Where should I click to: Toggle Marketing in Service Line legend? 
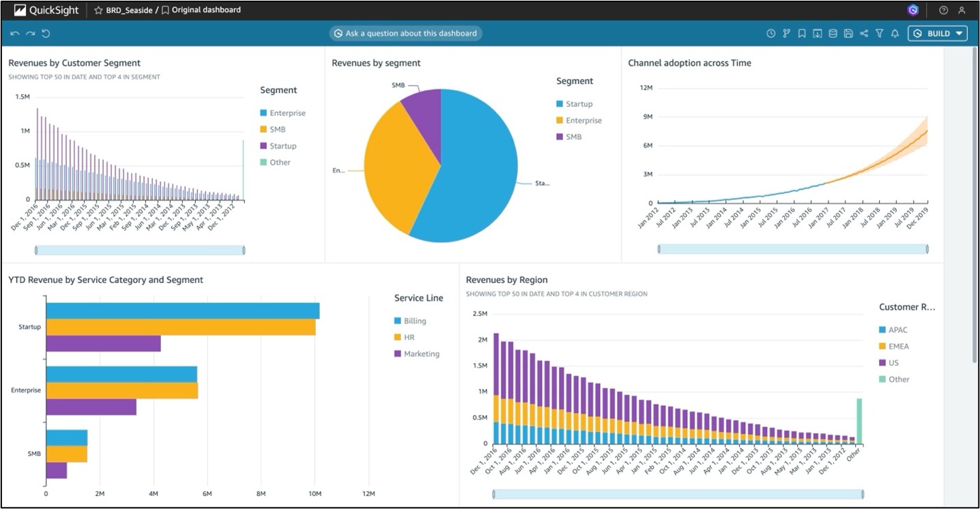[x=417, y=354]
